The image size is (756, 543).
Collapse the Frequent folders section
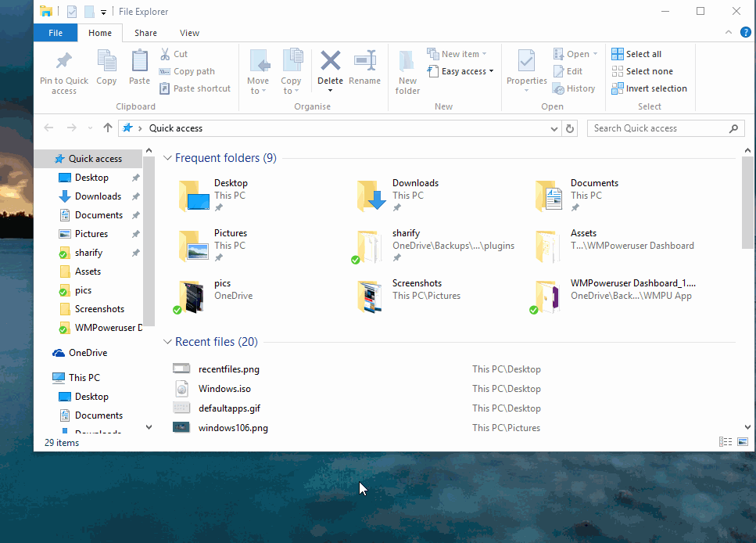(x=167, y=158)
